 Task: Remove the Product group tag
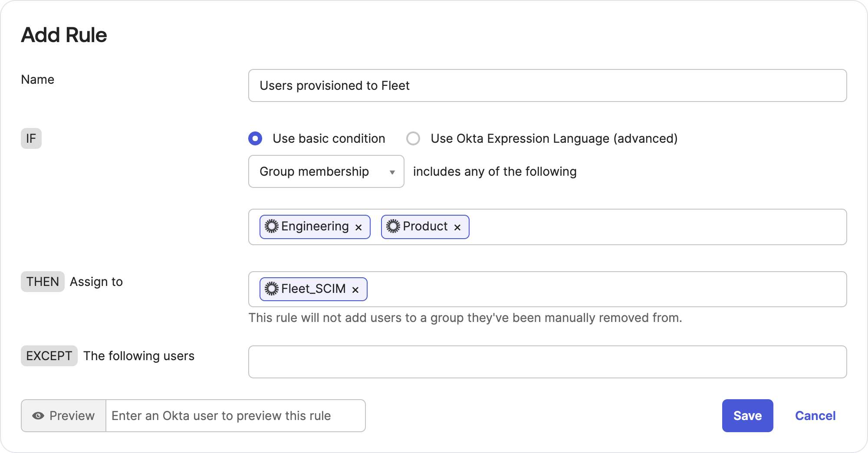click(x=457, y=227)
